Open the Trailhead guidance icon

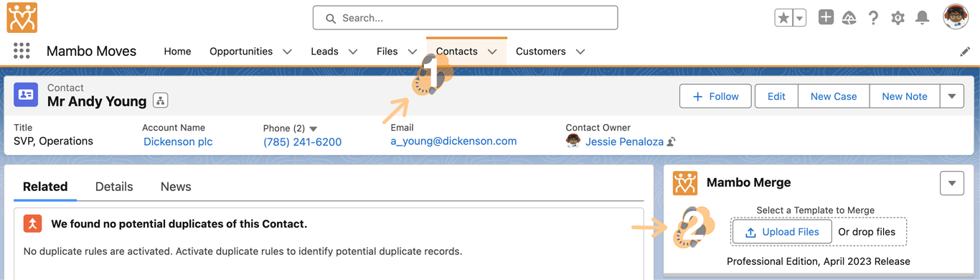(x=849, y=18)
